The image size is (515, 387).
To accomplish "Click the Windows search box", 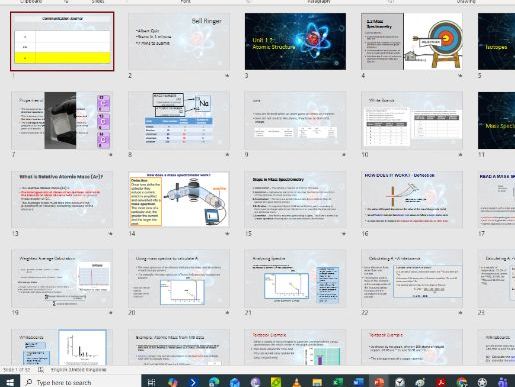I will (x=81, y=382).
